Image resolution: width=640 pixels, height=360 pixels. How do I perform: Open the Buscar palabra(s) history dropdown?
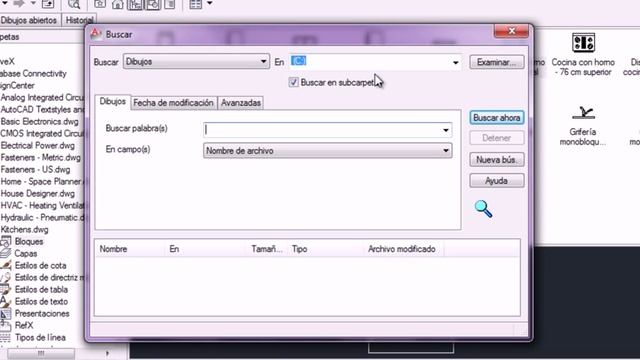click(446, 130)
